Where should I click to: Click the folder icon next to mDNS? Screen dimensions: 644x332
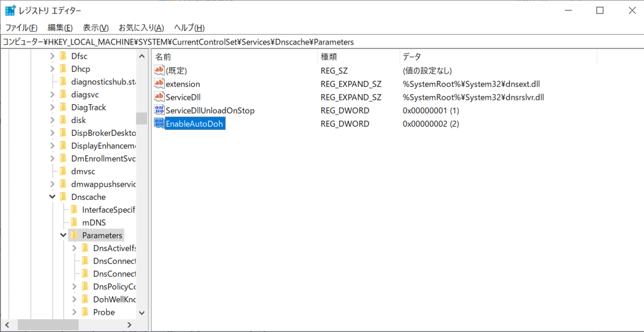tap(74, 222)
